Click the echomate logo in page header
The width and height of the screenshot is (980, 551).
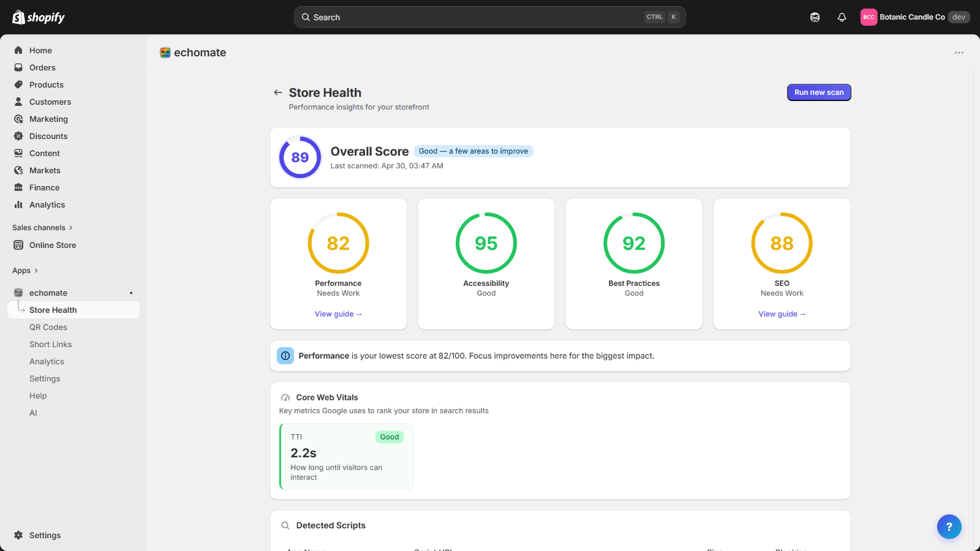[x=165, y=53]
